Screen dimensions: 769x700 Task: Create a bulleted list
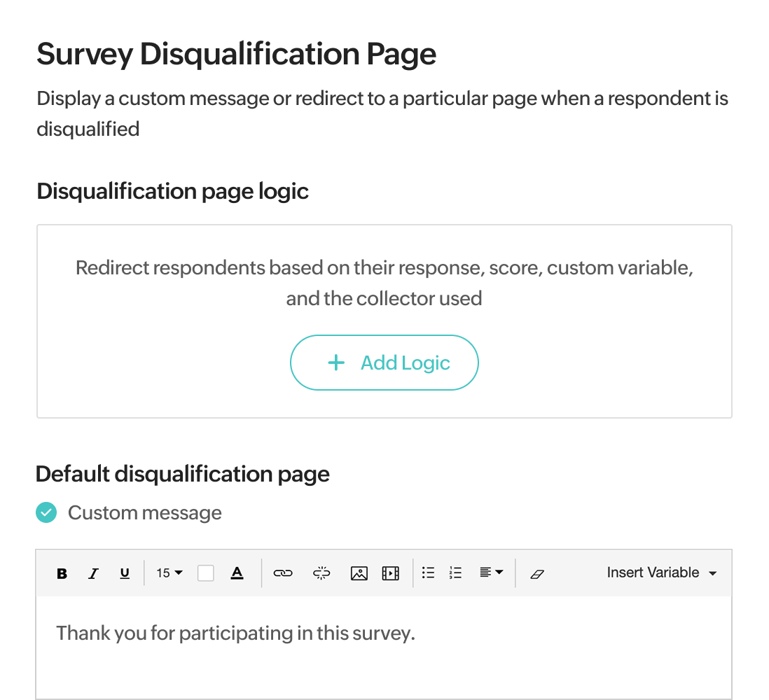[428, 573]
